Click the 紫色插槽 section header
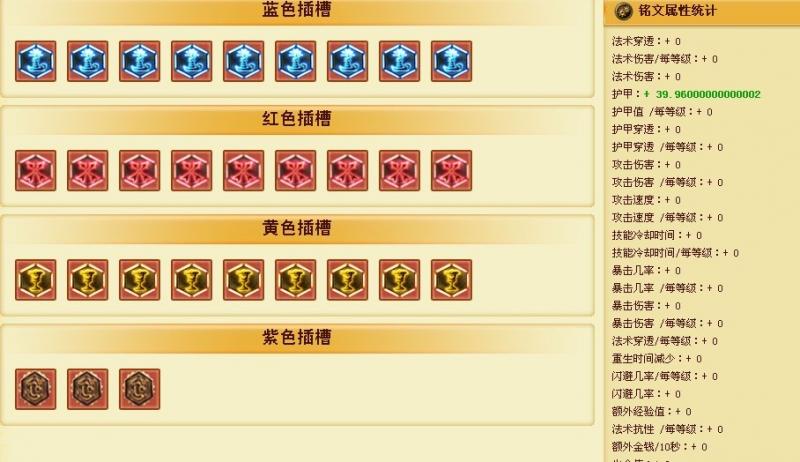 tap(296, 337)
